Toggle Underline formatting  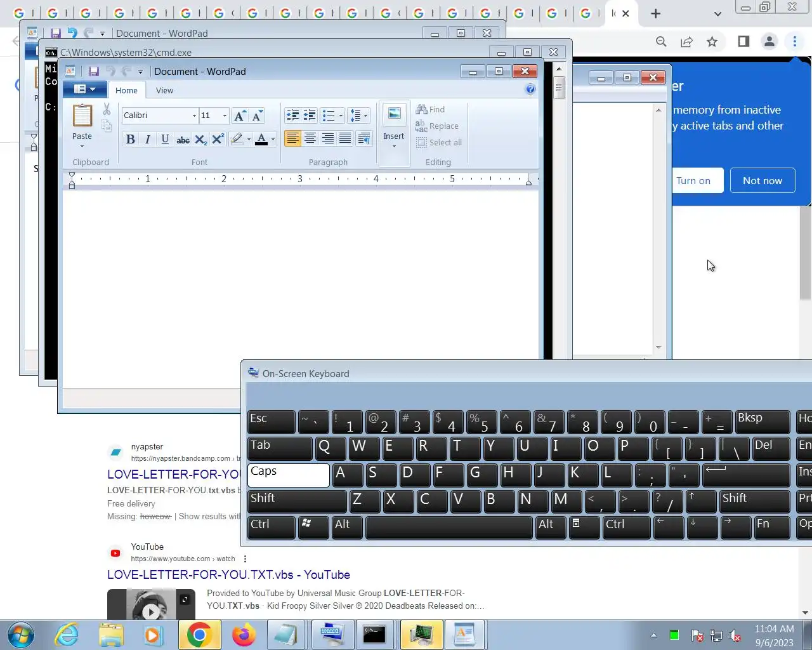165,139
